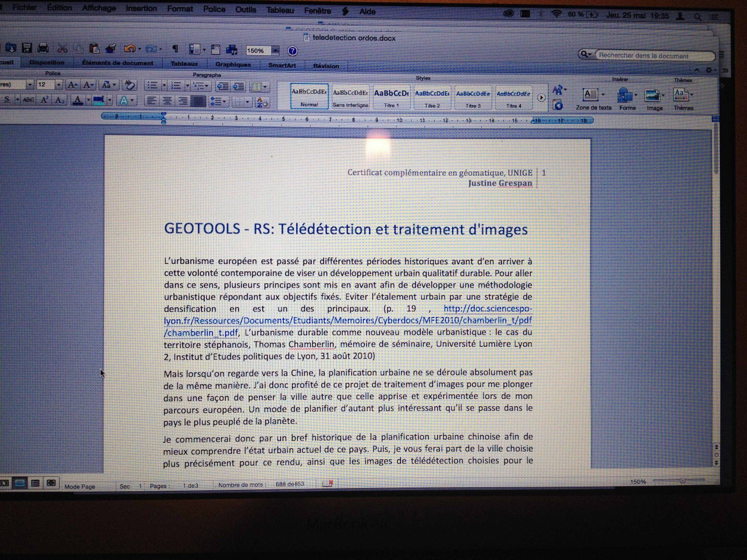The image size is (747, 560).
Task: Apply subscript formatting
Action: point(60,100)
